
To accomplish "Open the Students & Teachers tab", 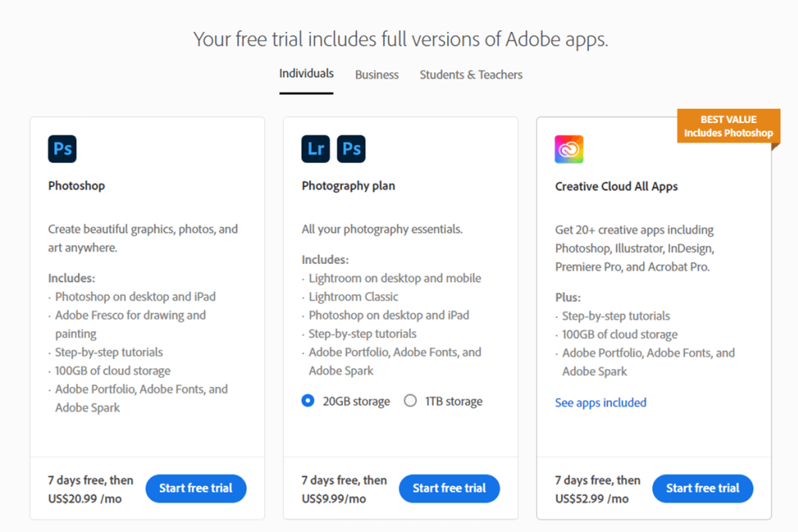I will (471, 75).
